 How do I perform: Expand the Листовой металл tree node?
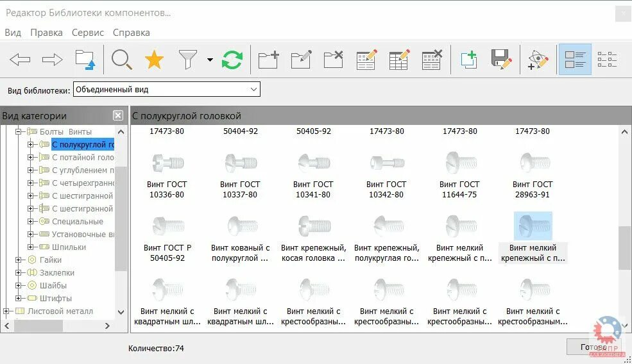click(x=6, y=311)
